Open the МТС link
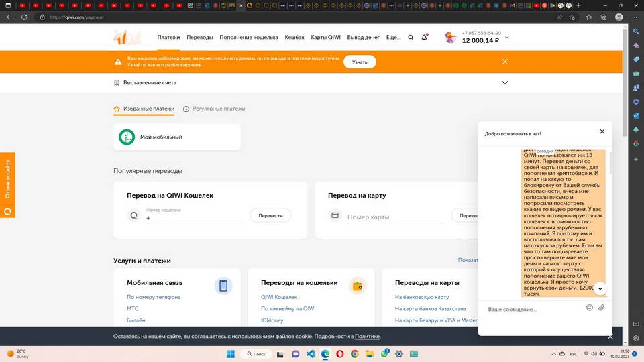This screenshot has height=362, width=644. 133,308
